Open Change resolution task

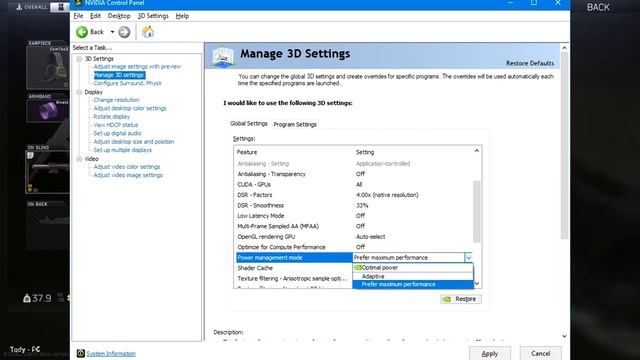pyautogui.click(x=116, y=100)
